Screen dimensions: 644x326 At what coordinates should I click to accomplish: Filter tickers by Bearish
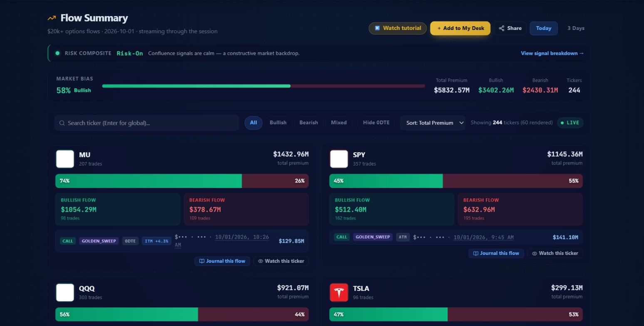click(x=309, y=123)
